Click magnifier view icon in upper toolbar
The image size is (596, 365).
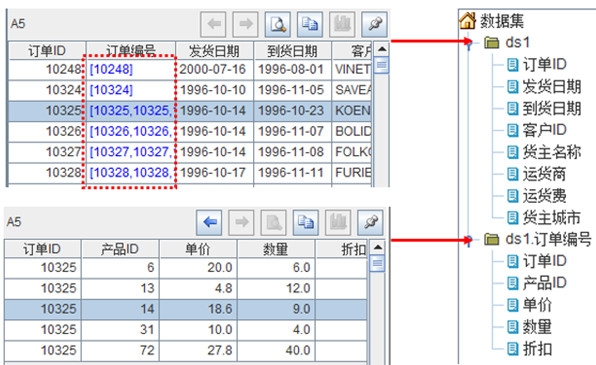point(278,24)
